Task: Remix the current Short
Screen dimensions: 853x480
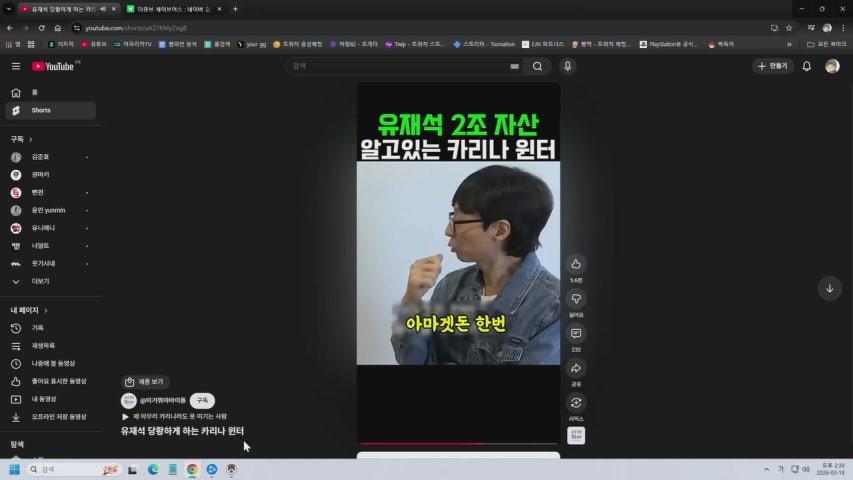Action: tap(576, 403)
